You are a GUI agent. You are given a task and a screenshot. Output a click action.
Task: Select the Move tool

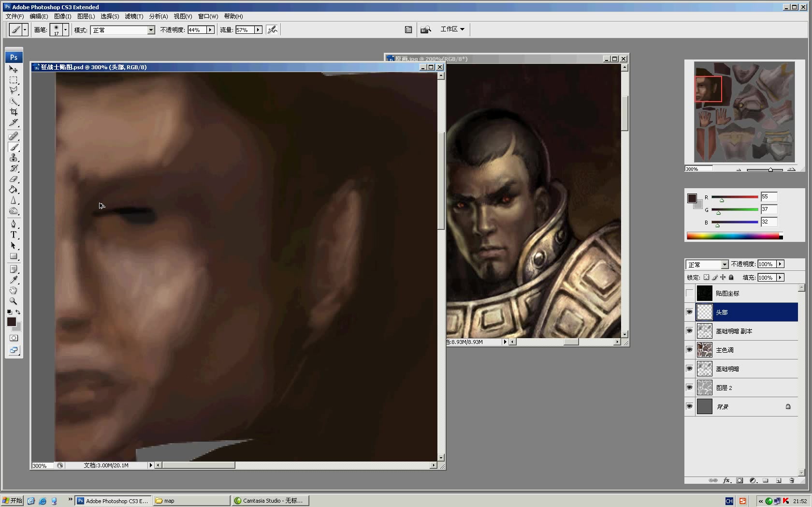coord(14,69)
